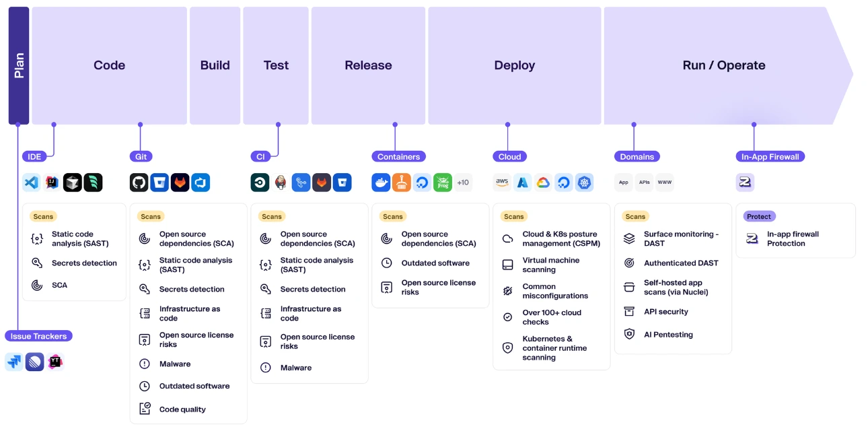Open the Run / Operate stage
868x425 pixels.
pos(723,65)
